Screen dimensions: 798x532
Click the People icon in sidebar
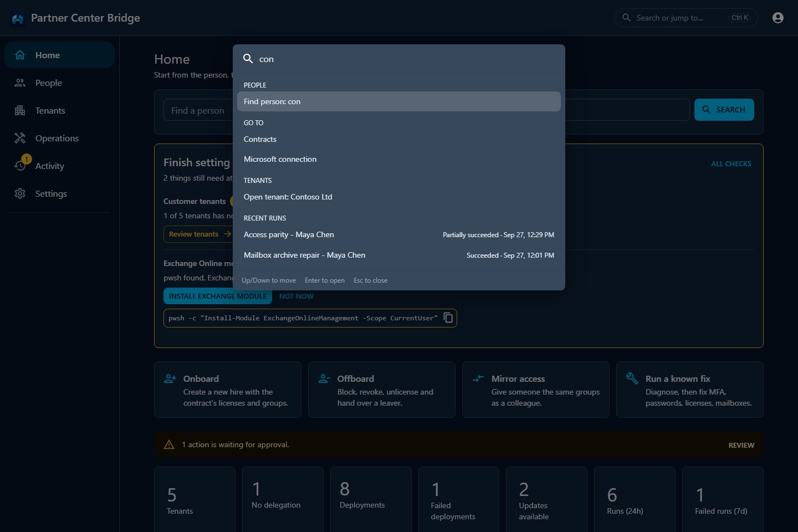click(20, 83)
